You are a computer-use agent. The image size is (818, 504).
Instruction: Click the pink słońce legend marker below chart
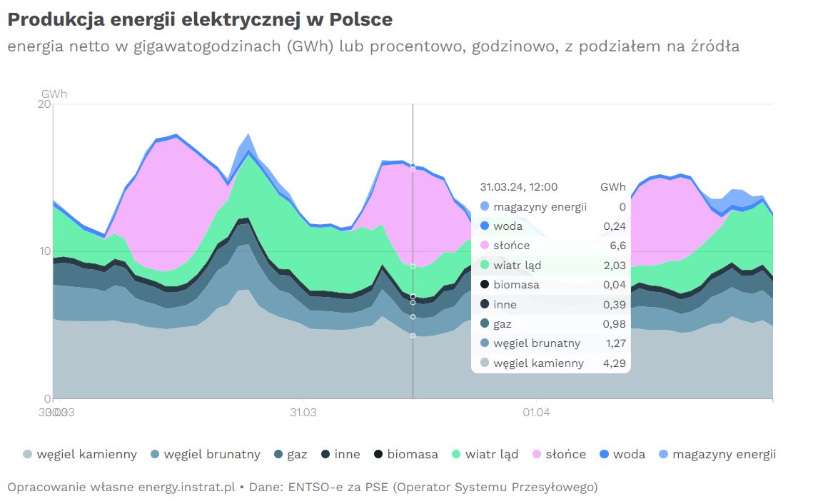(537, 454)
